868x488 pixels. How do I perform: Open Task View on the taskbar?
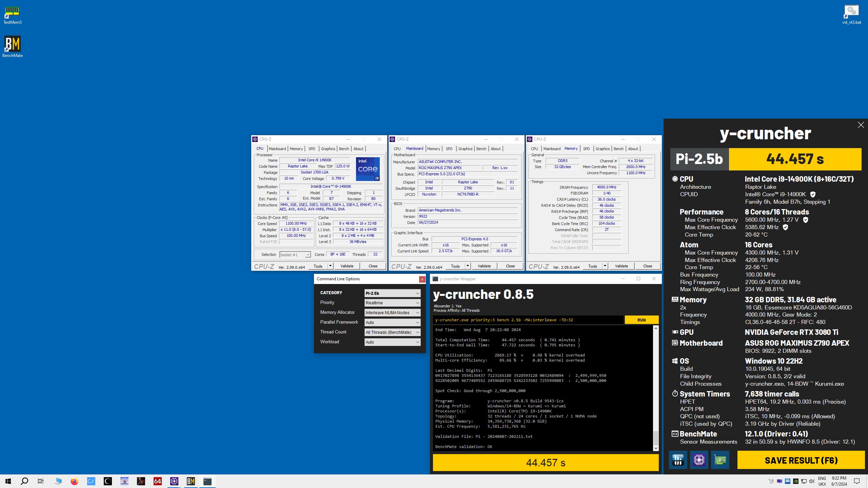[41, 481]
